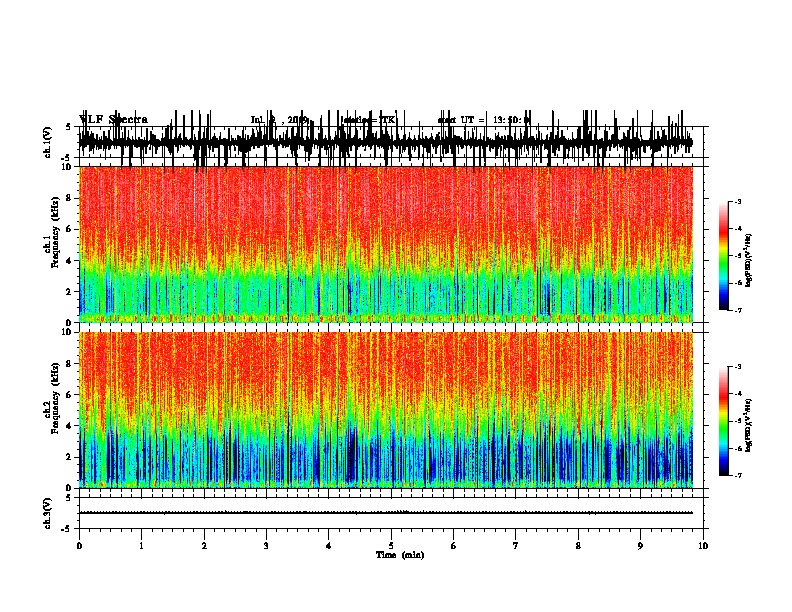Image resolution: width=792 pixels, height=612 pixels.
Task: Click the station TK label in header
Action: 368,120
